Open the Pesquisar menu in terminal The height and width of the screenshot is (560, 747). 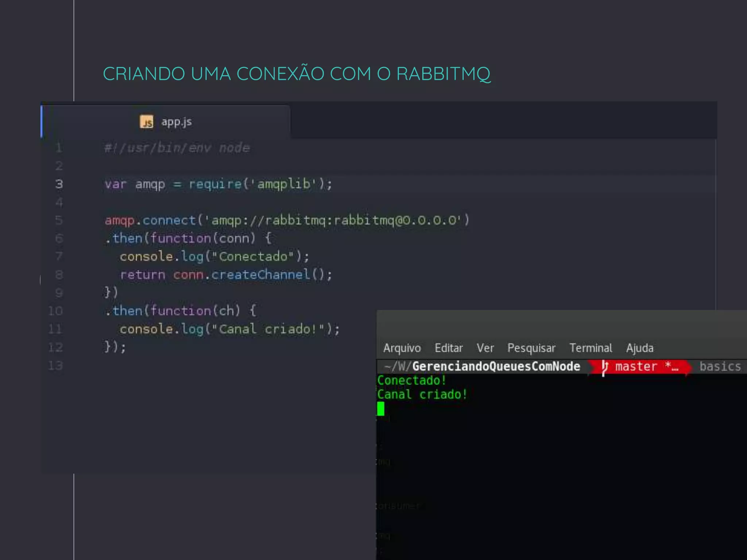531,348
